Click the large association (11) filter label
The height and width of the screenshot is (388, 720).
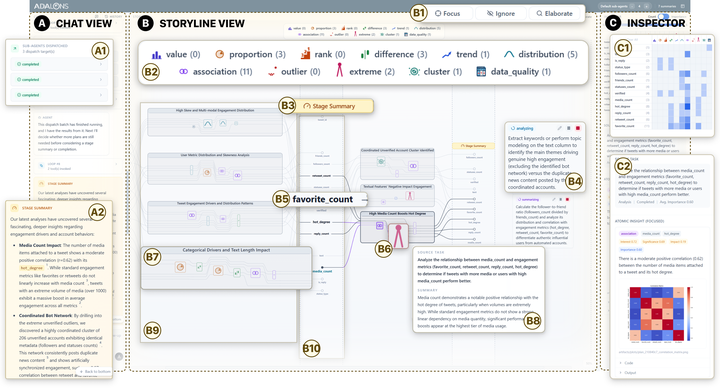pyautogui.click(x=223, y=72)
